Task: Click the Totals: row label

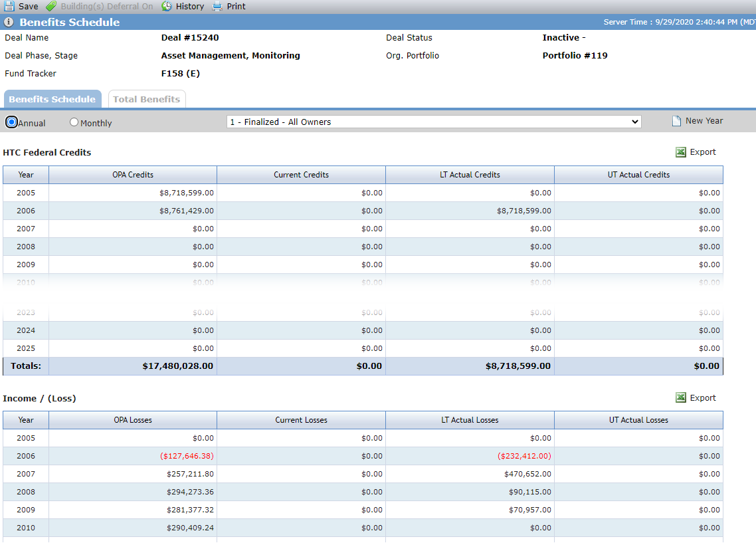Action: [26, 366]
